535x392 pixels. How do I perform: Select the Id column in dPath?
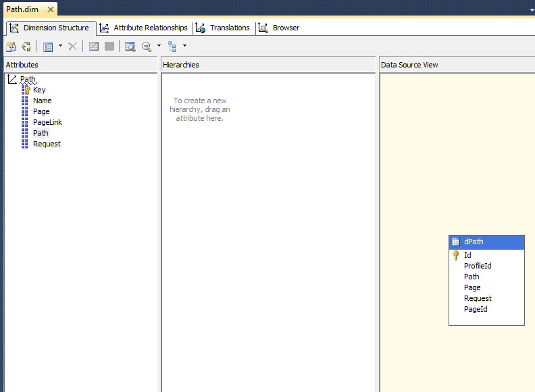(x=467, y=255)
